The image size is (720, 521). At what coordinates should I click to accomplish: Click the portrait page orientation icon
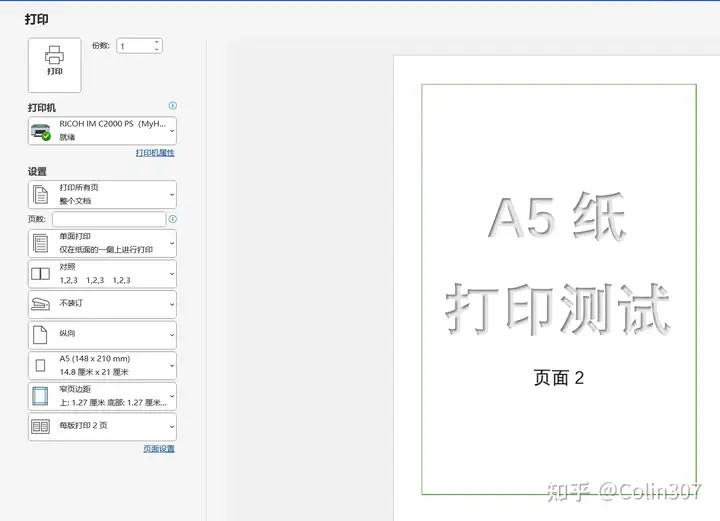point(40,335)
